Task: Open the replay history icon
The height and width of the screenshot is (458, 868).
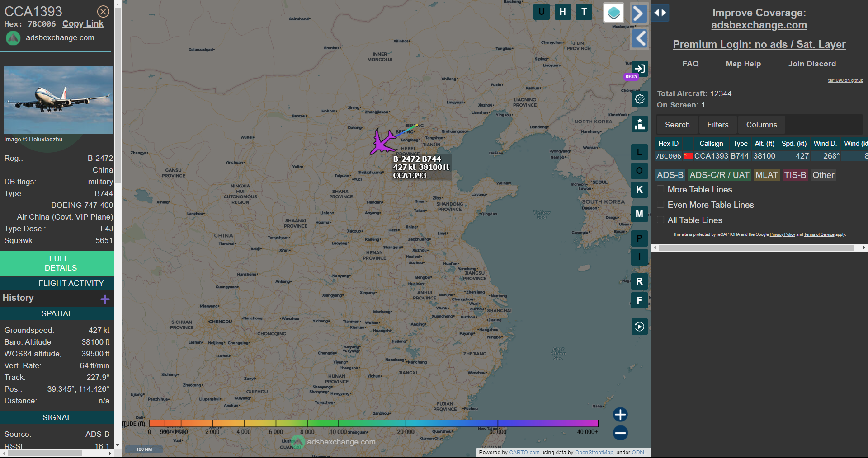Action: [x=639, y=327]
